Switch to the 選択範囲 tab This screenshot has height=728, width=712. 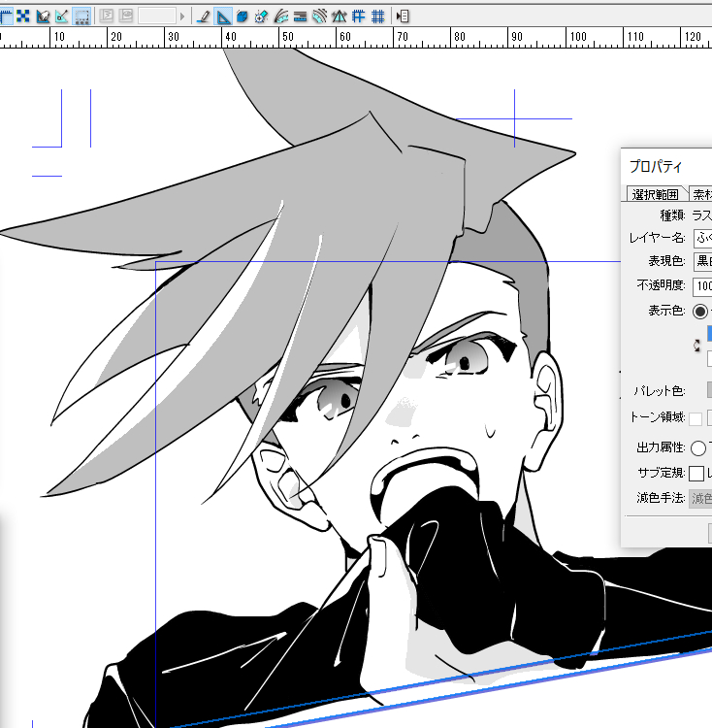click(x=655, y=194)
